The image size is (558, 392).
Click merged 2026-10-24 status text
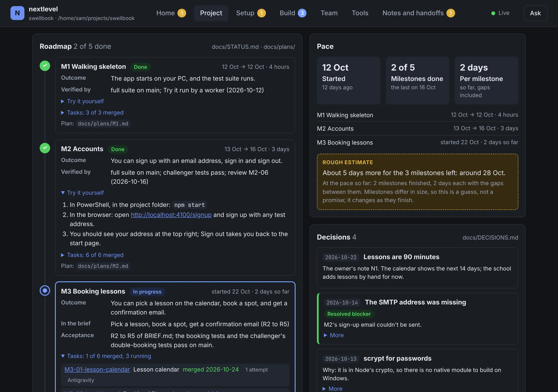tap(211, 370)
